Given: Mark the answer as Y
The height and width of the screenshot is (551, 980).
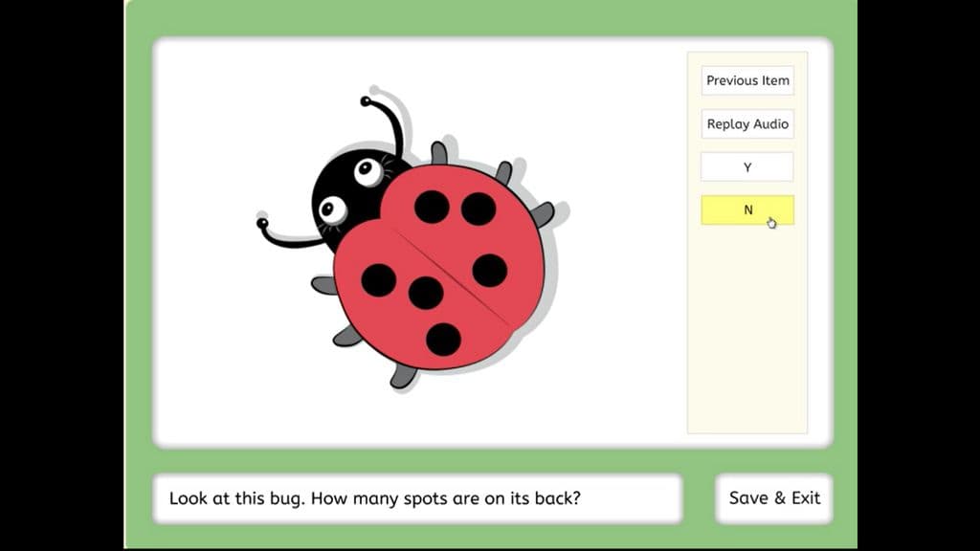Looking at the screenshot, I should click(747, 166).
